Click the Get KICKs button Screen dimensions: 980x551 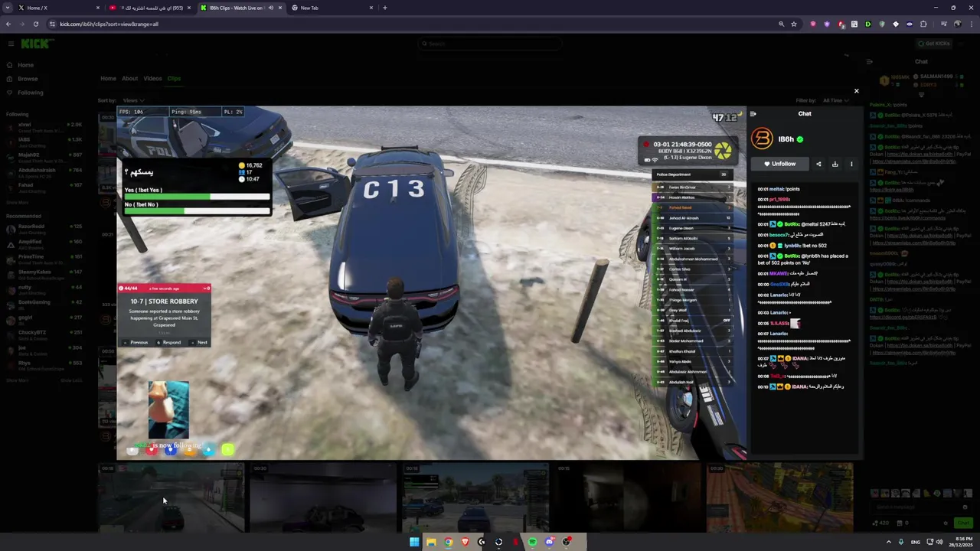[934, 44]
